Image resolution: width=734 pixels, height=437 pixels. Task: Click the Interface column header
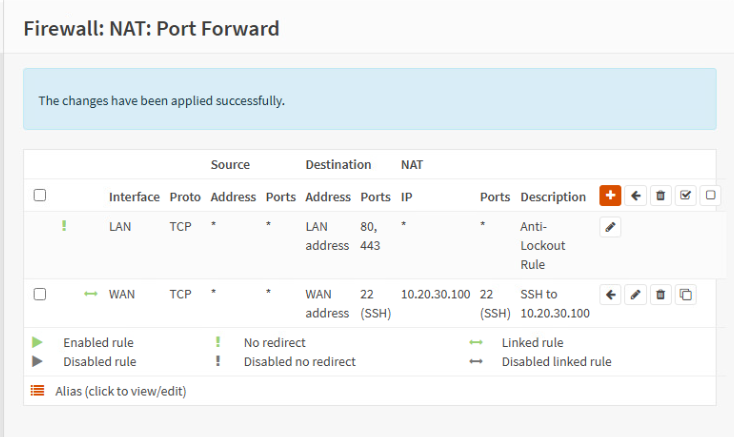134,197
